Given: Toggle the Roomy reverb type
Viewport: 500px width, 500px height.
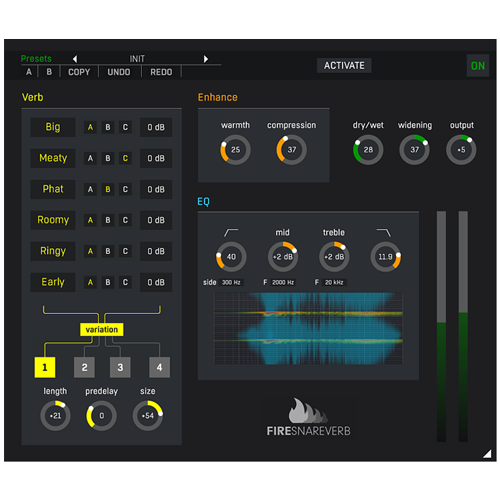Looking at the screenshot, I should (x=53, y=220).
